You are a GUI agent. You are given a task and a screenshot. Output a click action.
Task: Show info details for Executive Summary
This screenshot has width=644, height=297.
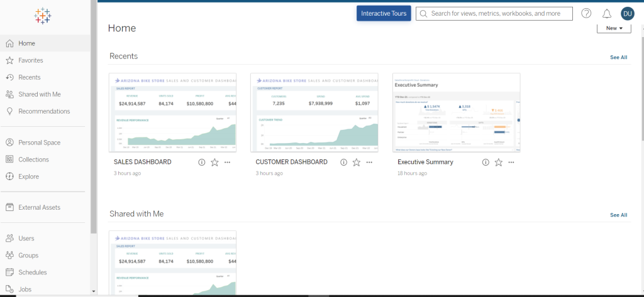486,162
